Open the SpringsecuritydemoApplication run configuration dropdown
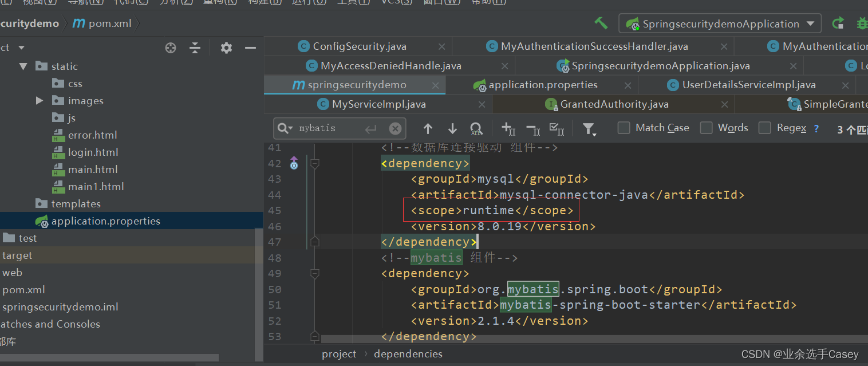The image size is (868, 366). click(720, 23)
